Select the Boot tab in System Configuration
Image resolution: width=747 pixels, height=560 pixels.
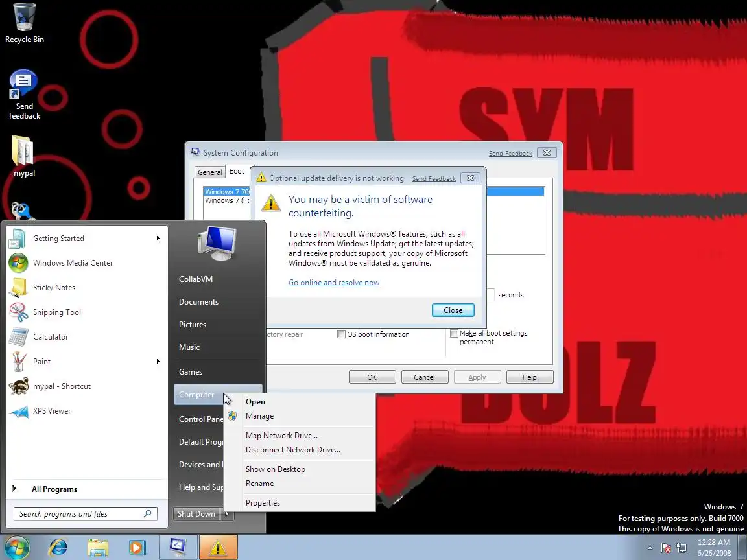click(237, 171)
